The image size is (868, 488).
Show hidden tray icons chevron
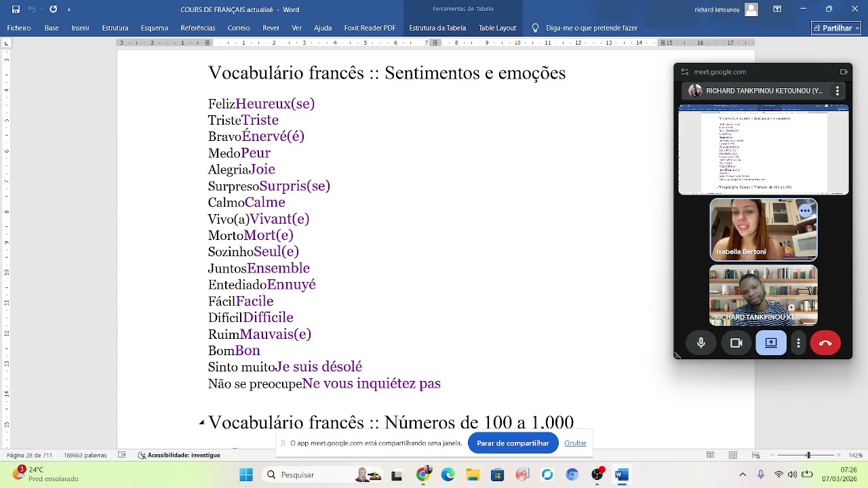pyautogui.click(x=743, y=475)
